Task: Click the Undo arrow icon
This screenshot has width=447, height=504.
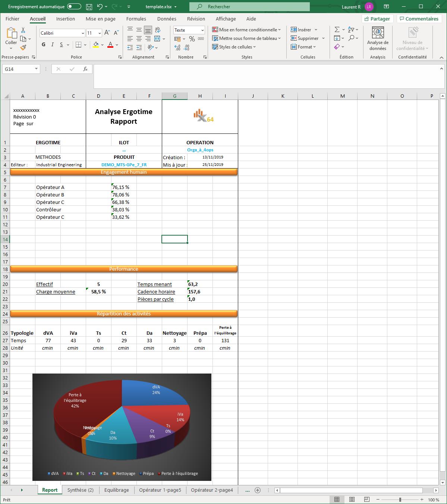Action: click(x=100, y=7)
